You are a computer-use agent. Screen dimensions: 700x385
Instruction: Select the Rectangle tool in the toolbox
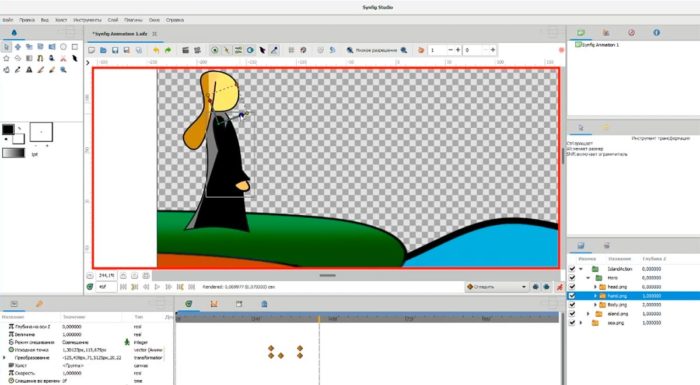point(75,46)
